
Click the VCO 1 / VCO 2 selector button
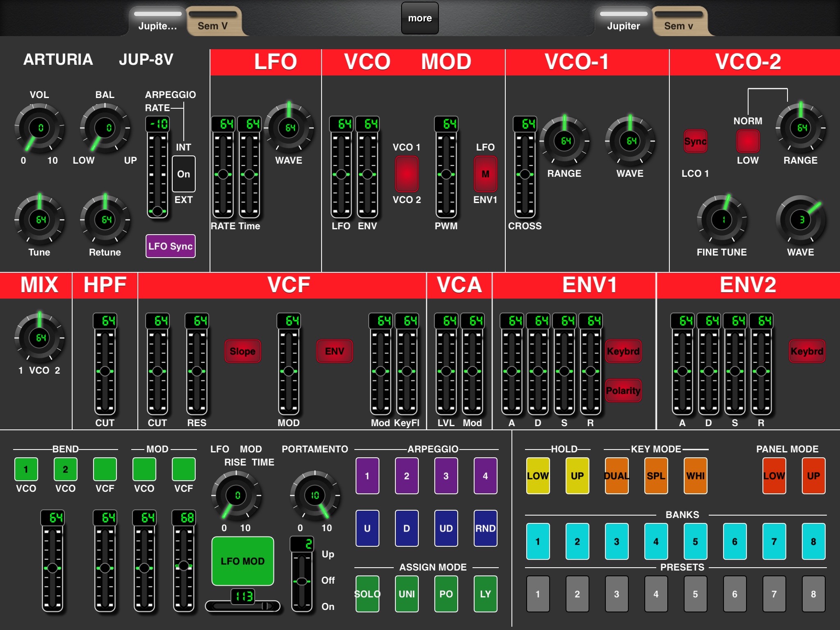click(406, 174)
